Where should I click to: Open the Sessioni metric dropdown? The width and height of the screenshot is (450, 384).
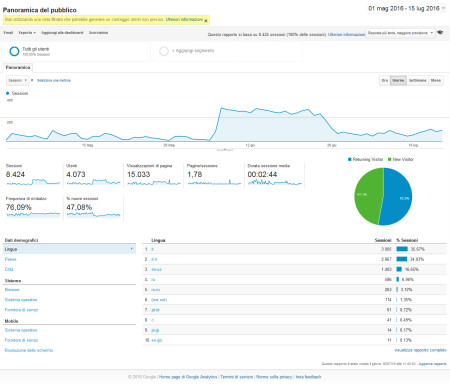[17, 80]
